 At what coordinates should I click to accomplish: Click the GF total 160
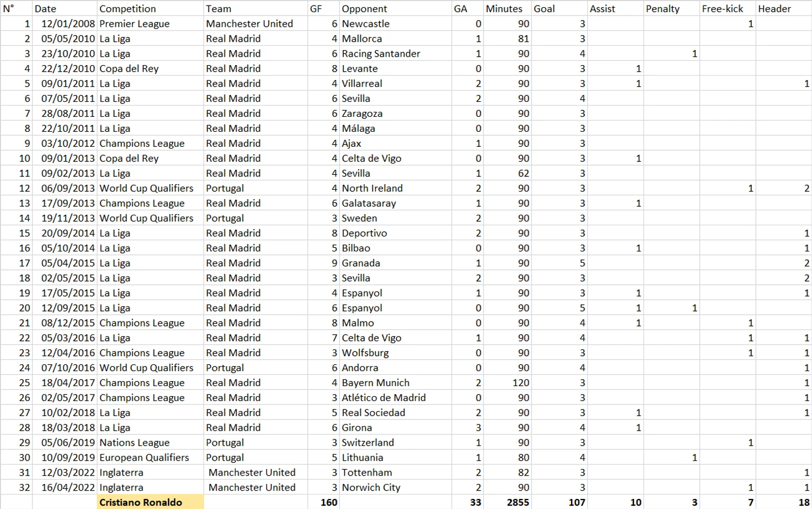click(323, 502)
